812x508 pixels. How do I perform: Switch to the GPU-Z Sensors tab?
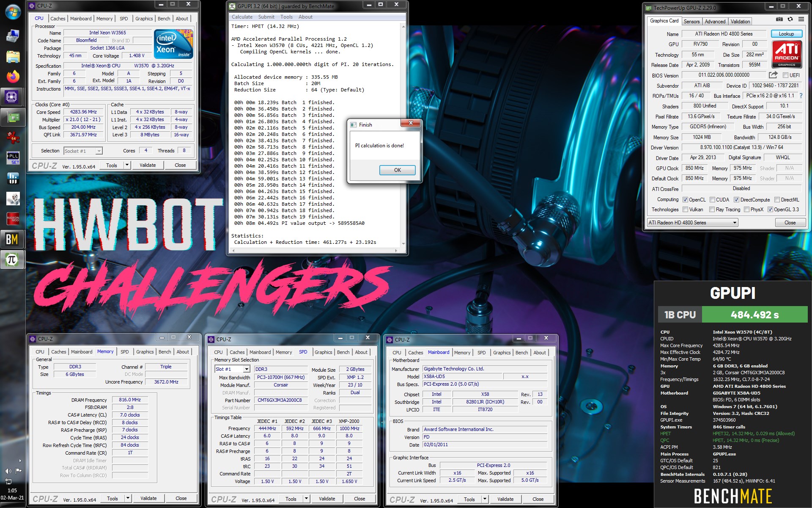pos(691,22)
